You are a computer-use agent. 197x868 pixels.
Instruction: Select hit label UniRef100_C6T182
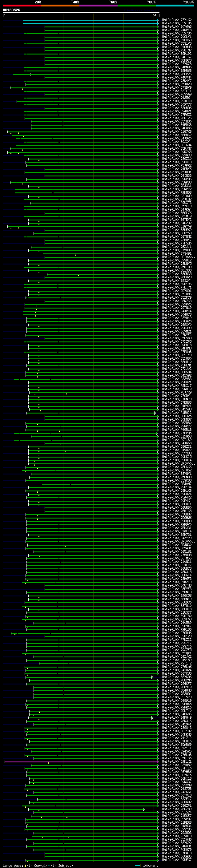point(177,731)
